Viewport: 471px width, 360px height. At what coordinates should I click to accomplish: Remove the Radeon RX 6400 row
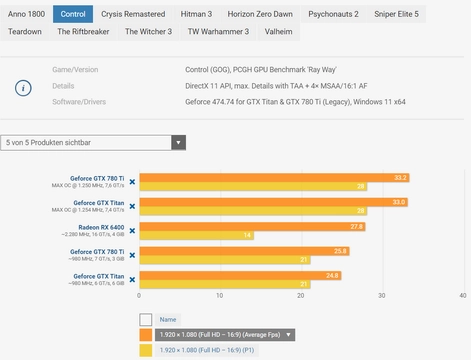tap(132, 231)
